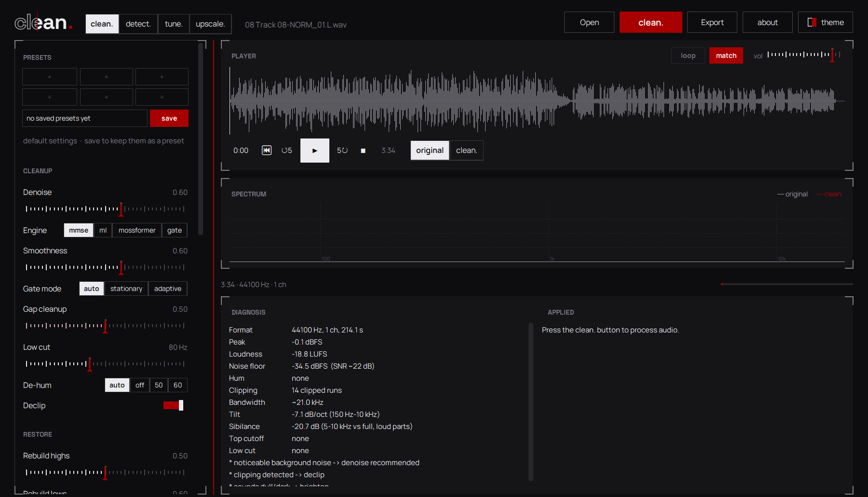Run the red clean. process button

(x=651, y=22)
